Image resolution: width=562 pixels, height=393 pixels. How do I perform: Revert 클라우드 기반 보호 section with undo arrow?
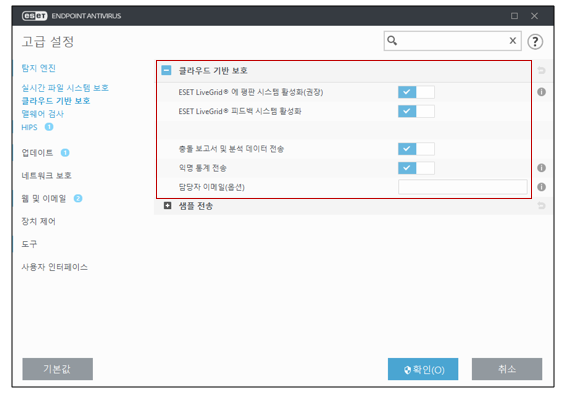coord(541,70)
